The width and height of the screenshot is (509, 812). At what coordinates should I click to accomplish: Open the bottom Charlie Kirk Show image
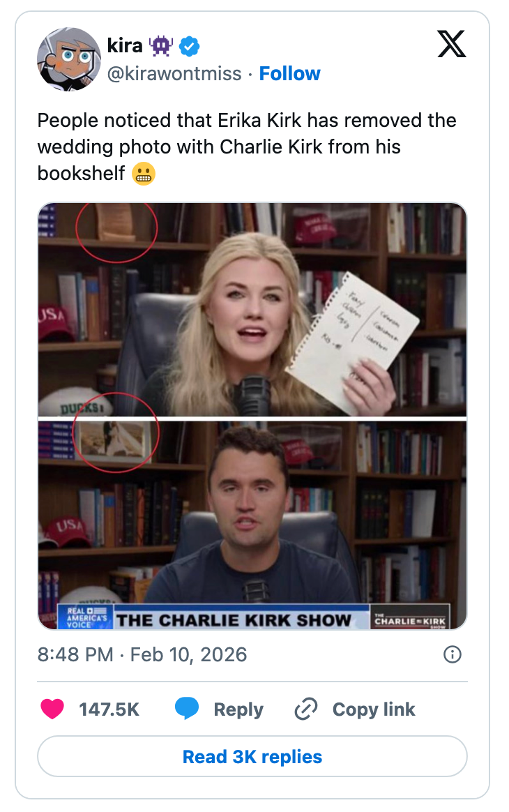pos(252,525)
